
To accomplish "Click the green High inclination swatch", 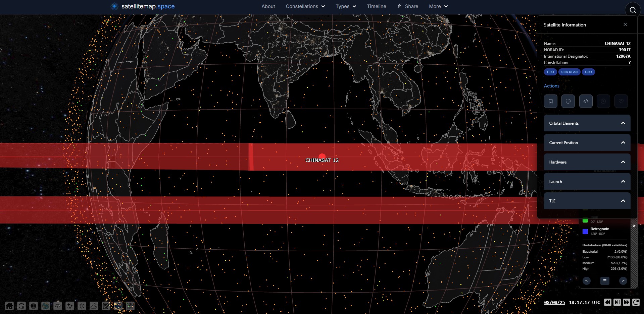I will [x=585, y=220].
